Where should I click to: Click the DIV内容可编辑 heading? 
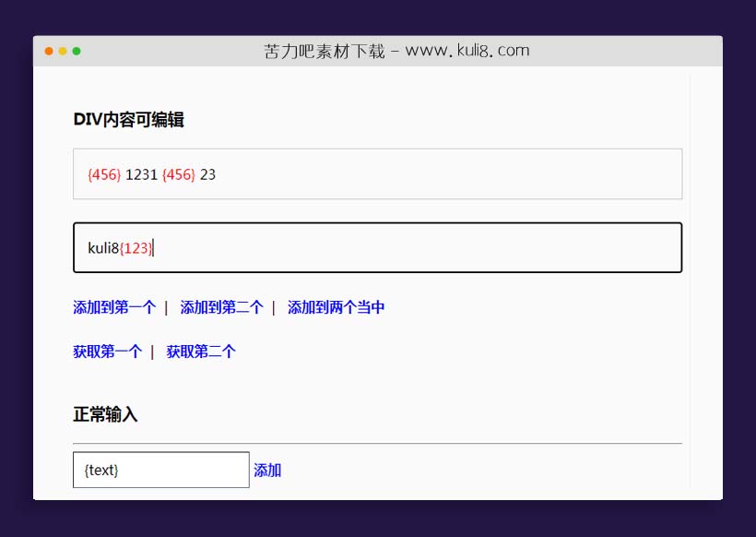[x=129, y=119]
